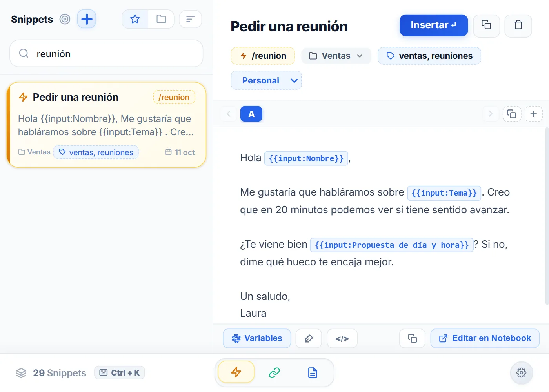Click the snippet body scrollbar
549x392 pixels.
547,216
